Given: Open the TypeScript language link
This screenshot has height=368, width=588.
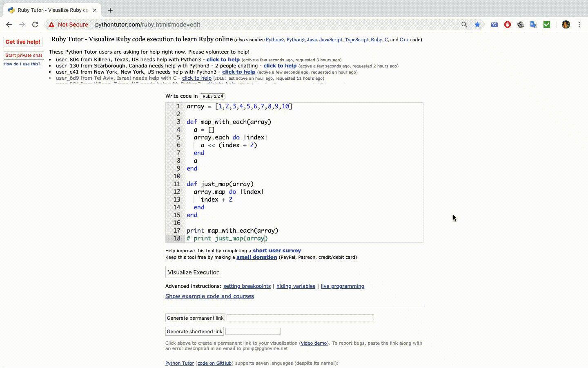Looking at the screenshot, I should coord(356,40).
